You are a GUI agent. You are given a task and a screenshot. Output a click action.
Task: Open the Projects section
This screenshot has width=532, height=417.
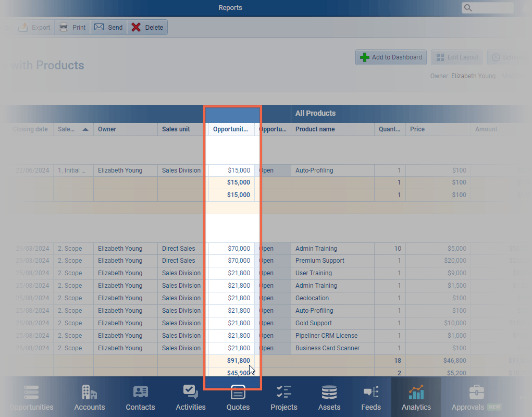(x=284, y=398)
